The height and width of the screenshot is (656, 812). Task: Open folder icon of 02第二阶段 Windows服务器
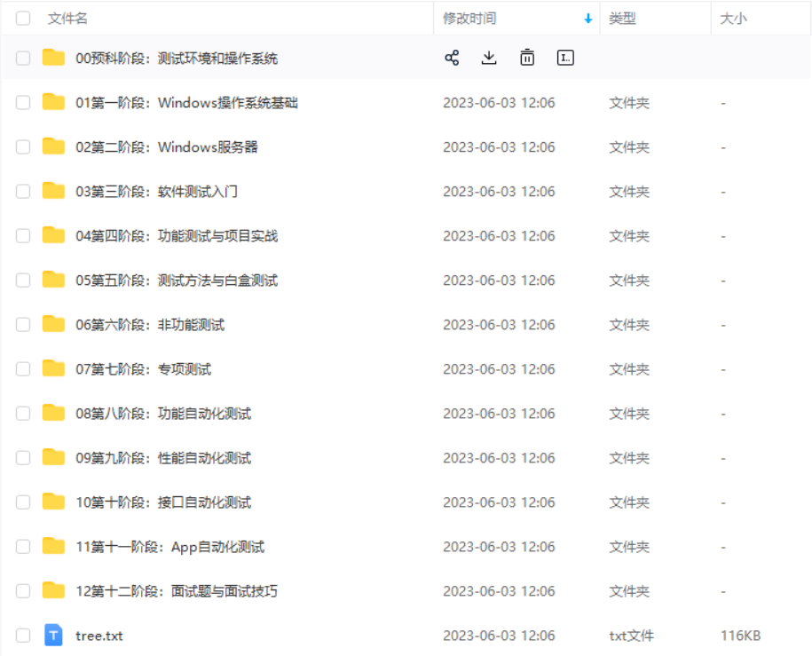click(x=53, y=146)
